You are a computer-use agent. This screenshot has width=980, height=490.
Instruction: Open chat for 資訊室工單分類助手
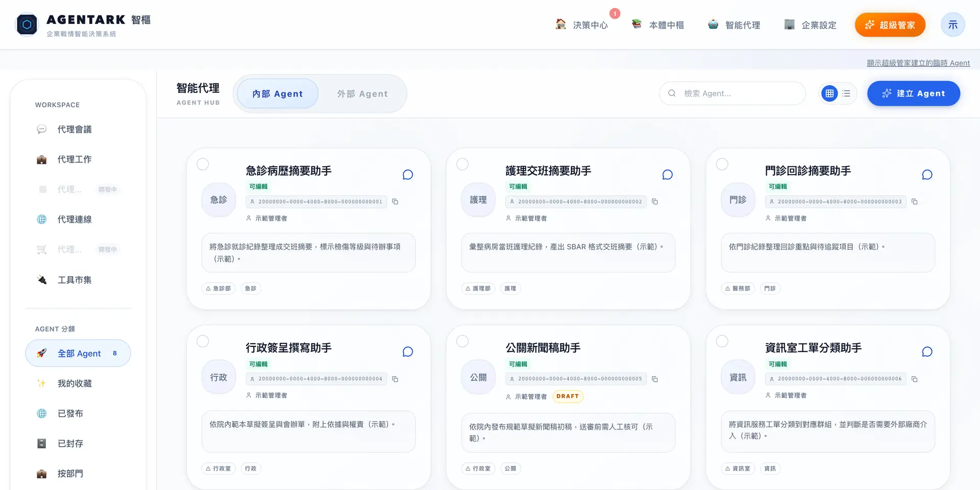pos(927,352)
